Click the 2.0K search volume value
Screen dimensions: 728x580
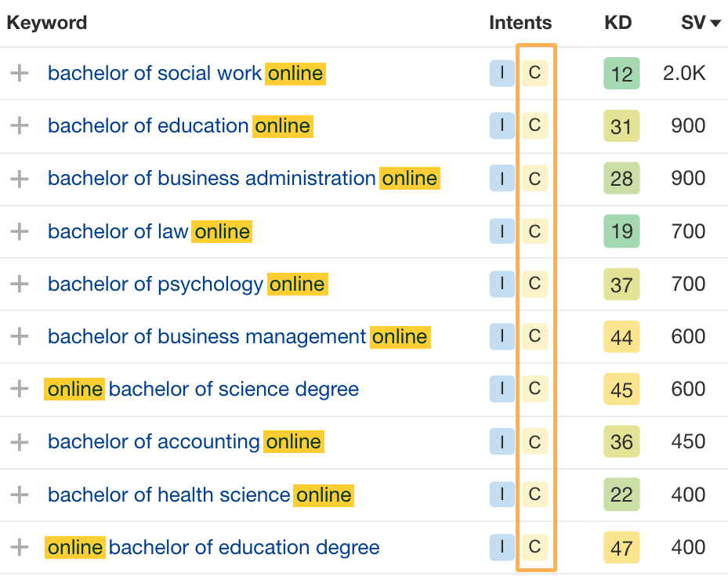coord(685,73)
